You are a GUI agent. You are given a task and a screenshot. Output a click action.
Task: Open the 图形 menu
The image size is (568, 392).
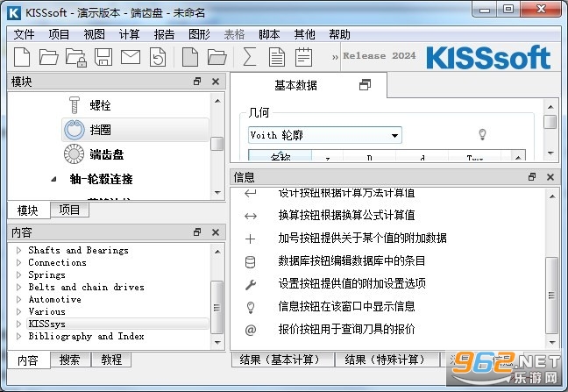pos(199,34)
